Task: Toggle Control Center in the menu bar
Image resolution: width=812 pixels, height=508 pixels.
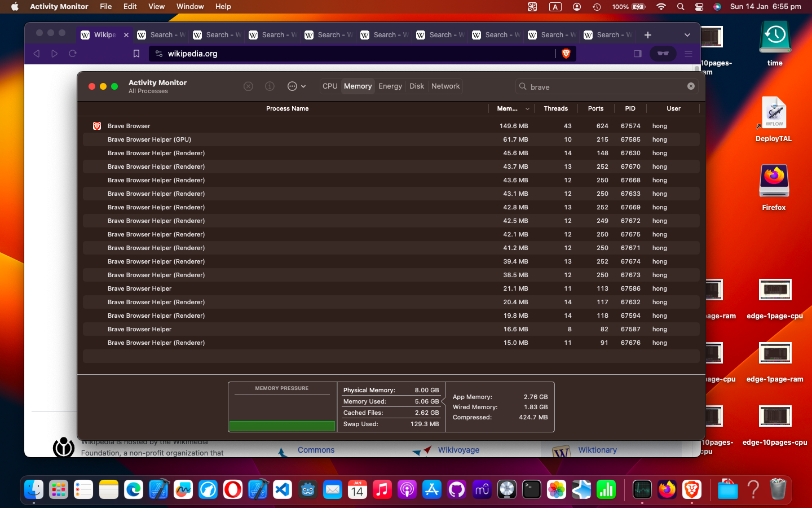Action: pyautogui.click(x=699, y=7)
